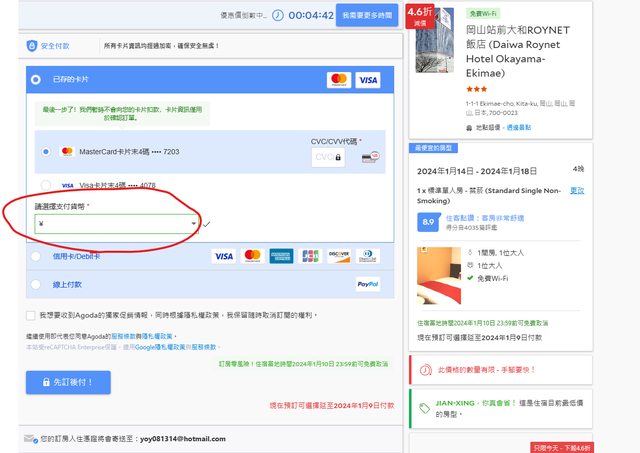The image size is (640, 453).
Task: Click the American Express logo icon
Action: coord(281,256)
